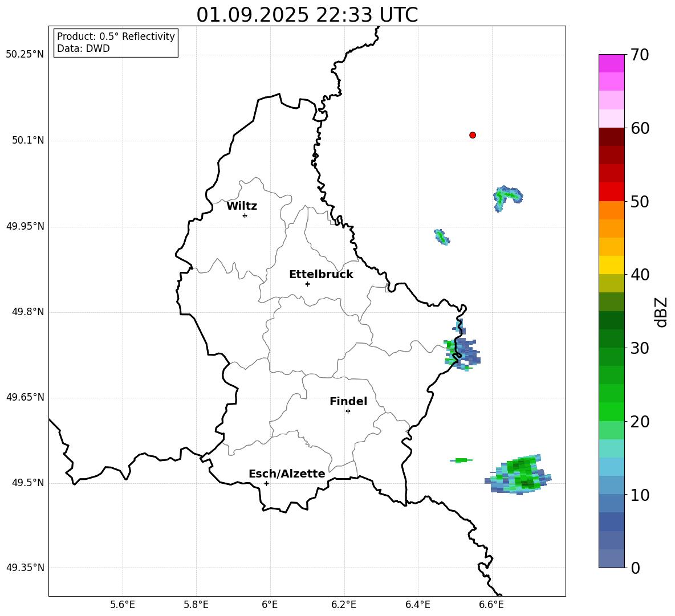Click the Ettelbruck cross marker
The height and width of the screenshot is (616, 675).
pos(307,284)
